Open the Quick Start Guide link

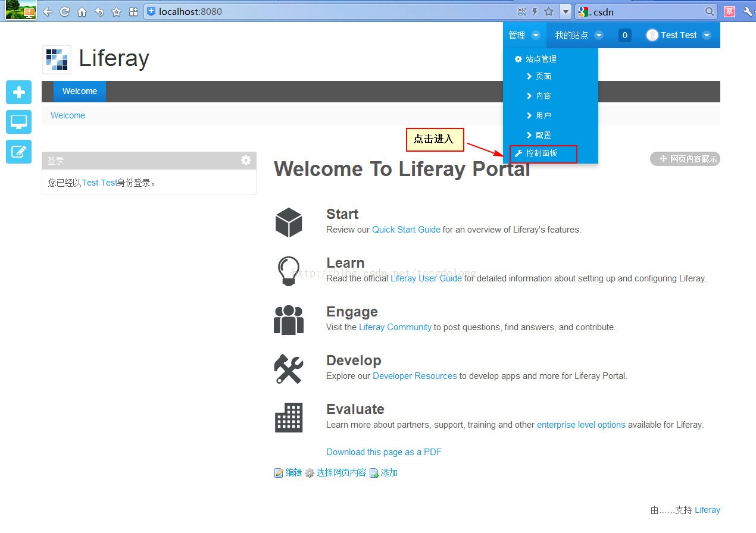pyautogui.click(x=407, y=229)
